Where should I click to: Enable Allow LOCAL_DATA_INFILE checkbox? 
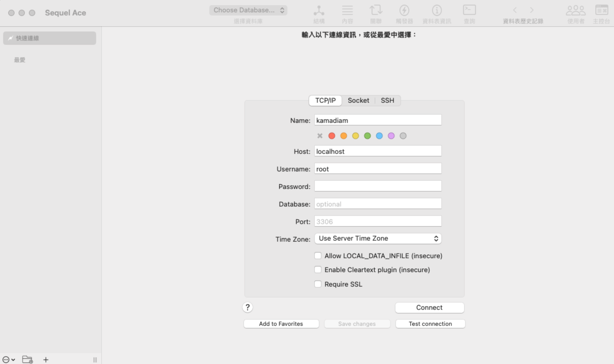point(318,256)
